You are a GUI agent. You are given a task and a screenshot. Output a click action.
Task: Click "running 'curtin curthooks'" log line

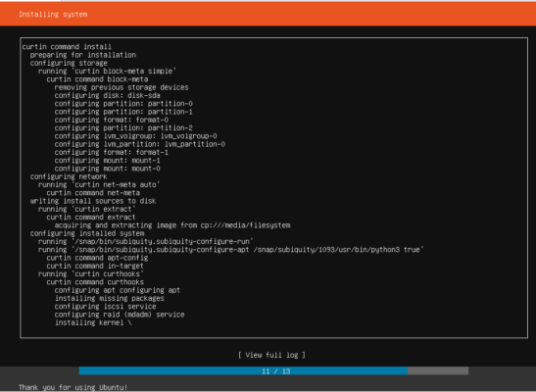pyautogui.click(x=91, y=274)
